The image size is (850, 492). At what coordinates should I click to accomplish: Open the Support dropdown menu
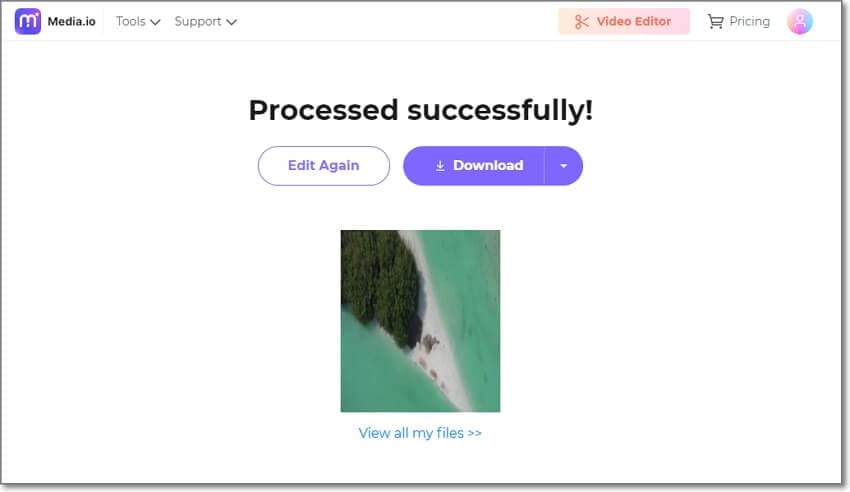[x=205, y=22]
